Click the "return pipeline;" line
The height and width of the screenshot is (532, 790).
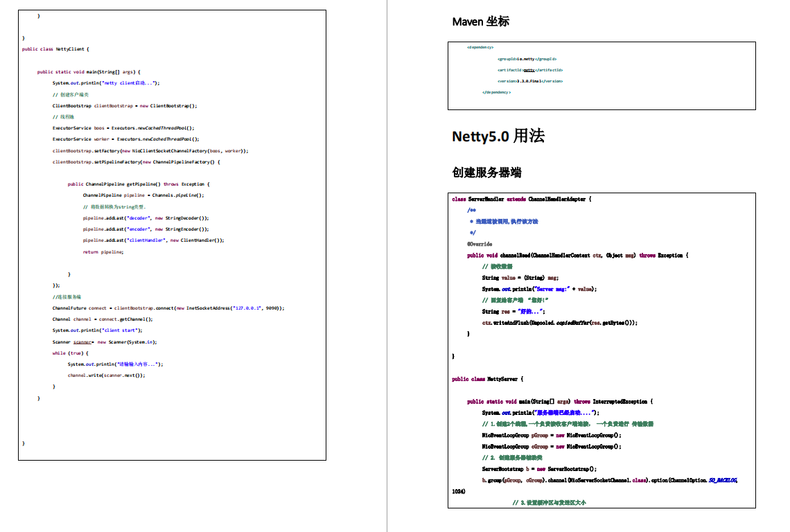[103, 252]
